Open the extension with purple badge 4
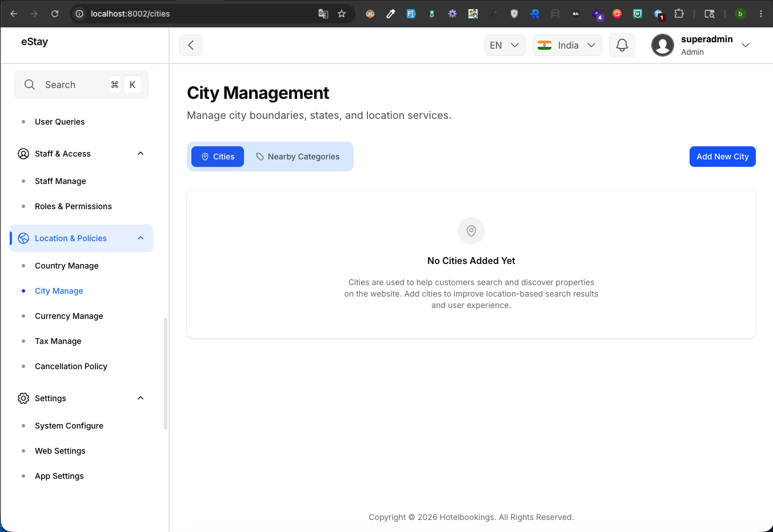 coord(597,15)
